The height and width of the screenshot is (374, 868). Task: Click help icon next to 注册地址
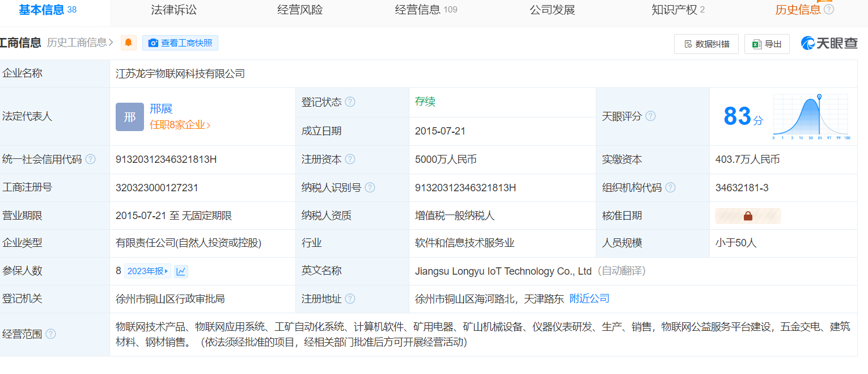[x=350, y=299]
